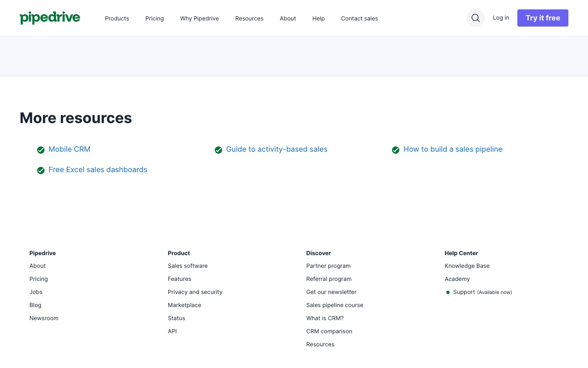Go to Pricing in top navigation

pos(154,18)
